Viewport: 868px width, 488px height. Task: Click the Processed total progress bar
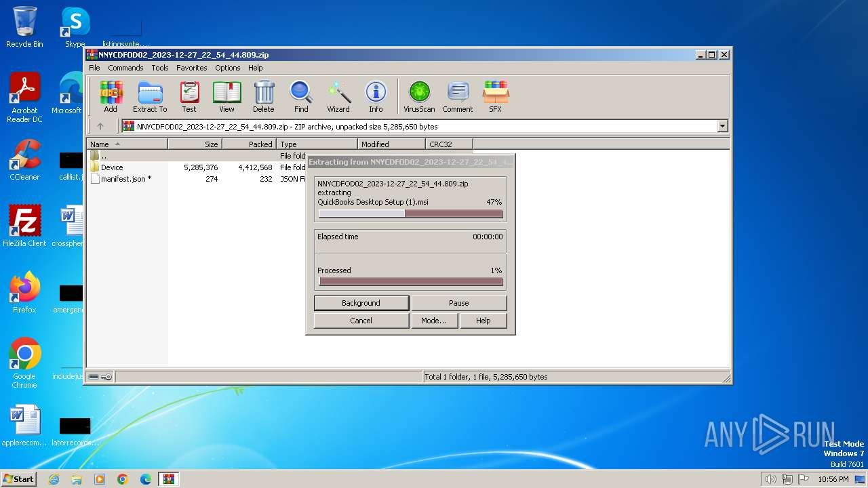coord(411,281)
